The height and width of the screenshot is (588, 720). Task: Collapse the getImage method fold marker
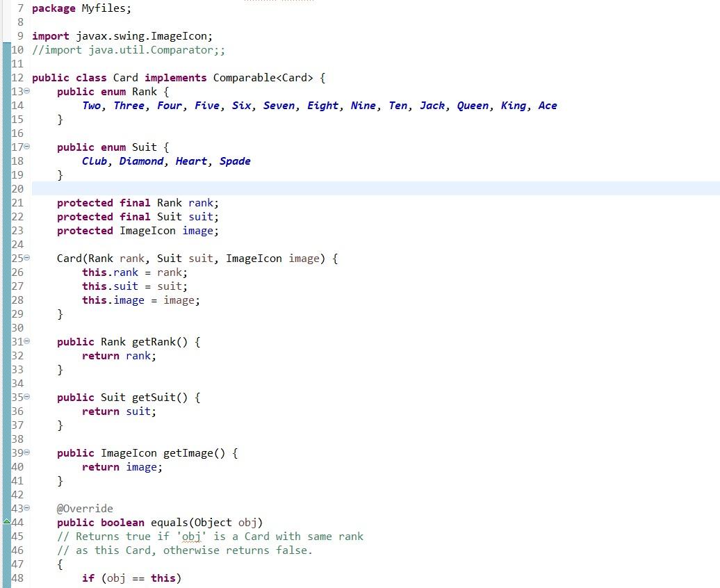26,452
